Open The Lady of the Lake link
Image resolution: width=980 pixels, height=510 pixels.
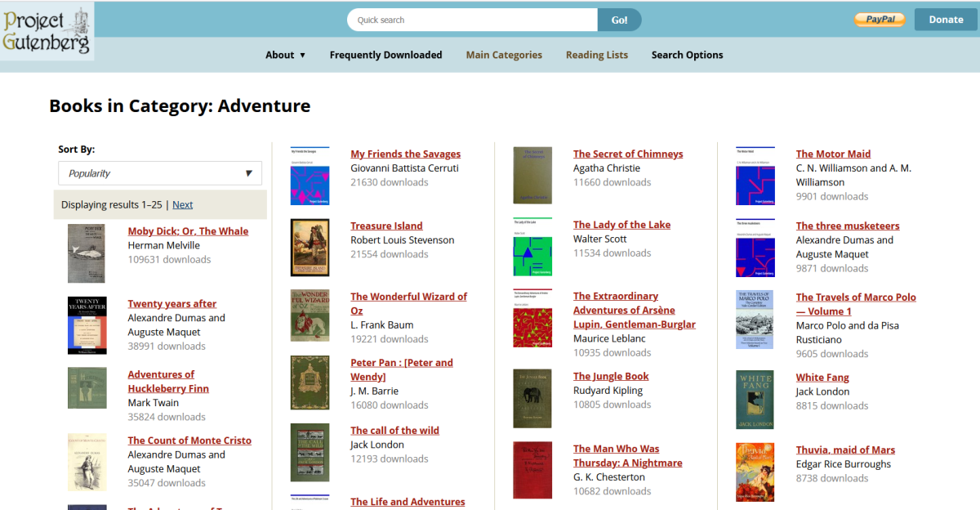click(x=621, y=225)
